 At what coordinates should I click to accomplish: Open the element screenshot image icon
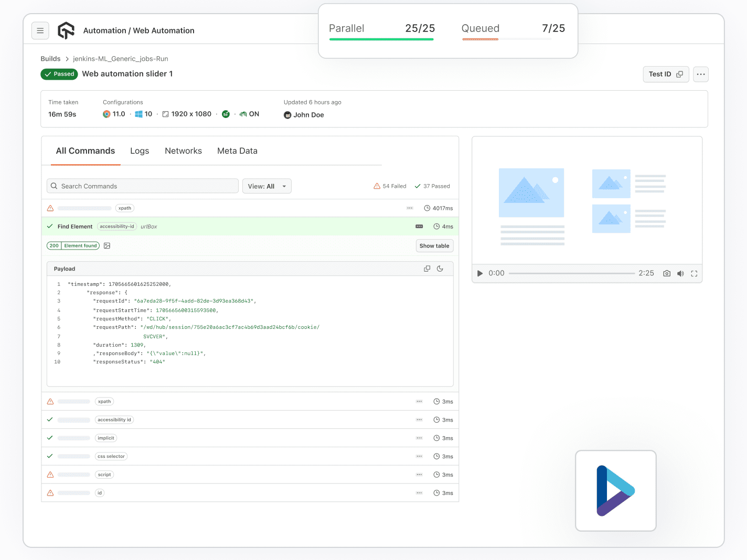[x=107, y=245]
